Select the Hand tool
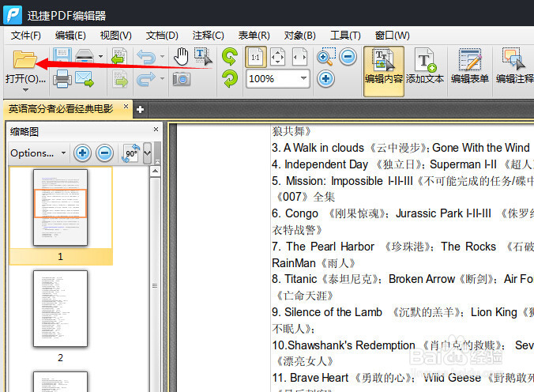534x392 pixels. [x=181, y=57]
